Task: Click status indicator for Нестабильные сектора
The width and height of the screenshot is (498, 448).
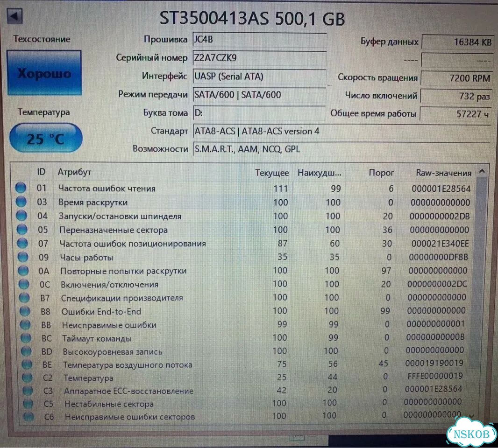Action: 28,404
